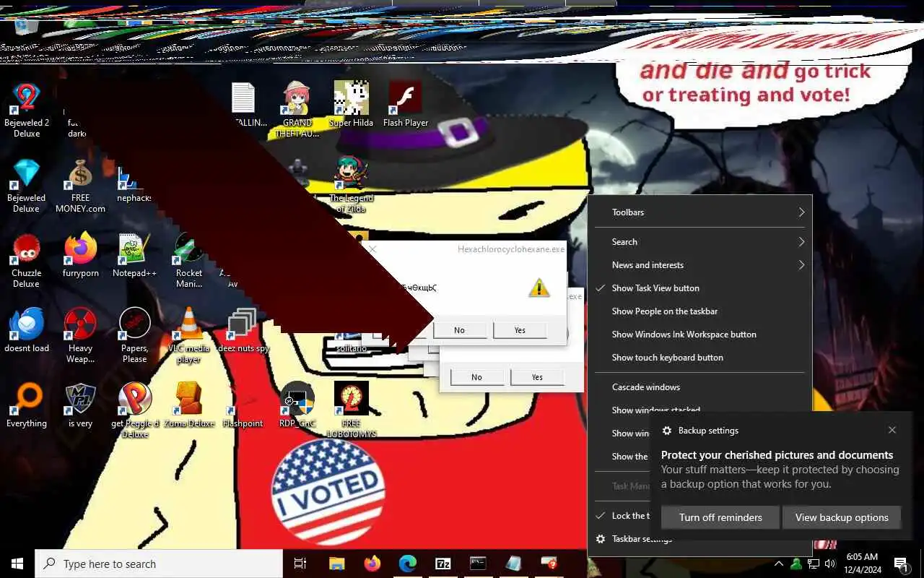Open 7-Zip from the taskbar
Image resolution: width=924 pixels, height=578 pixels.
click(x=443, y=564)
